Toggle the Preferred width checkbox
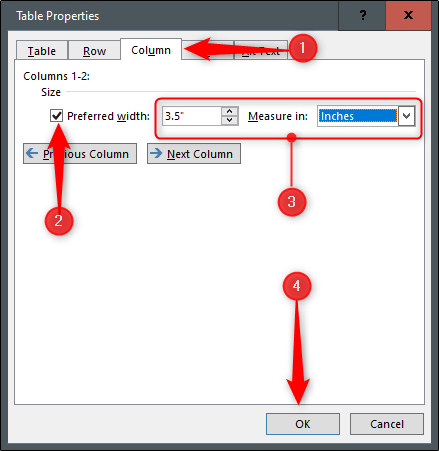 point(56,116)
